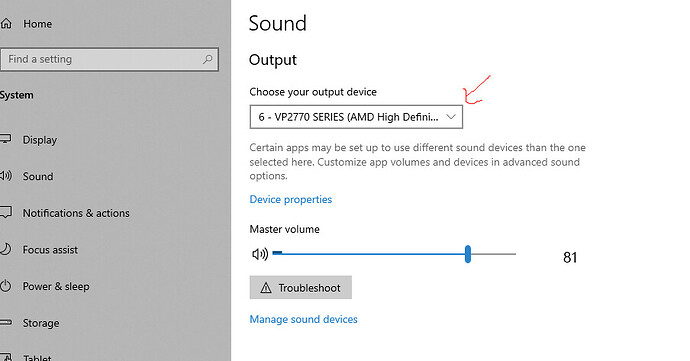Click the Display monitor icon
This screenshot has width=690, height=361.
(6, 139)
